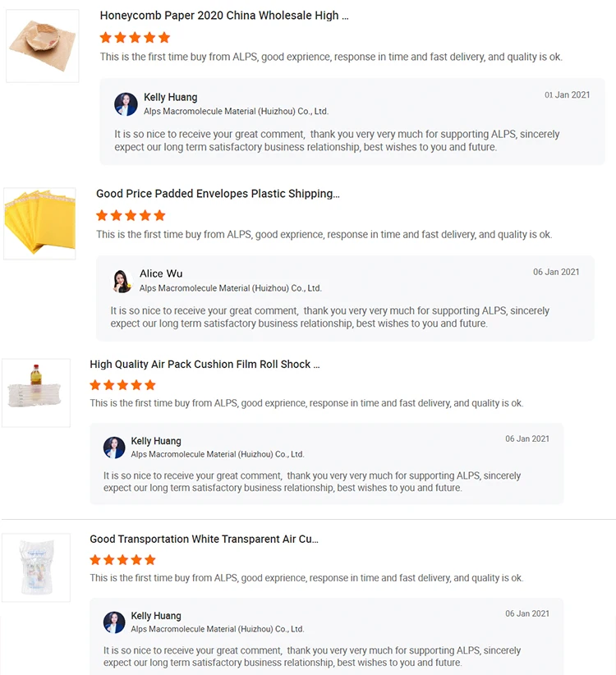Click white transparent air cushion thumbnail

coord(36,567)
